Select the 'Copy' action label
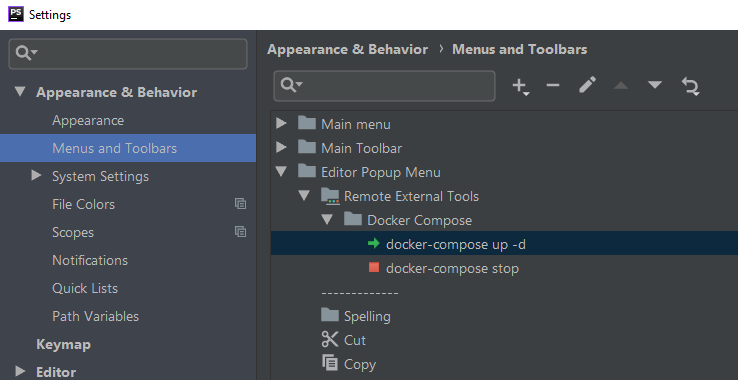The width and height of the screenshot is (738, 380). tap(360, 364)
